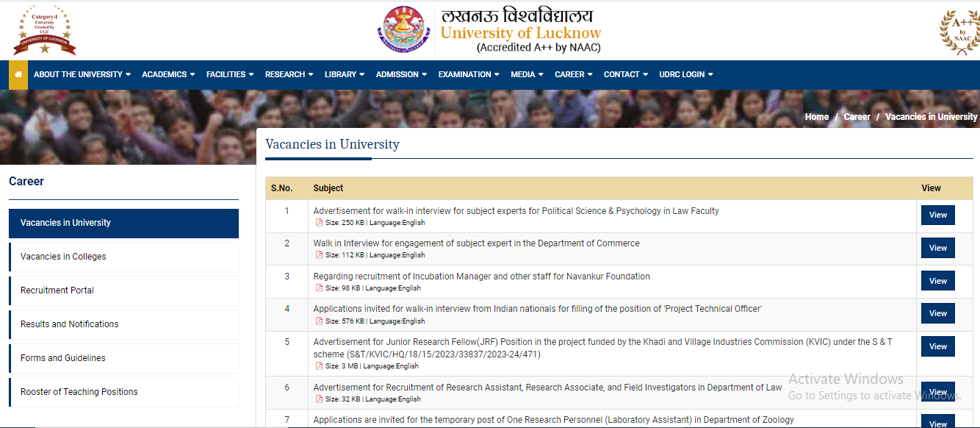
Task: Open Results and Notifications sidebar item
Action: point(123,324)
